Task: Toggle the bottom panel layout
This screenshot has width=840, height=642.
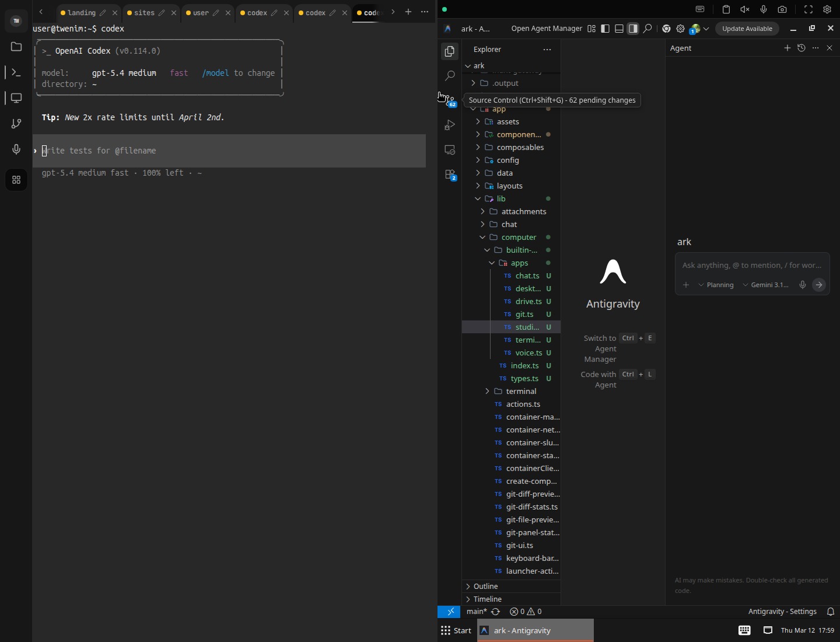Action: (x=619, y=29)
